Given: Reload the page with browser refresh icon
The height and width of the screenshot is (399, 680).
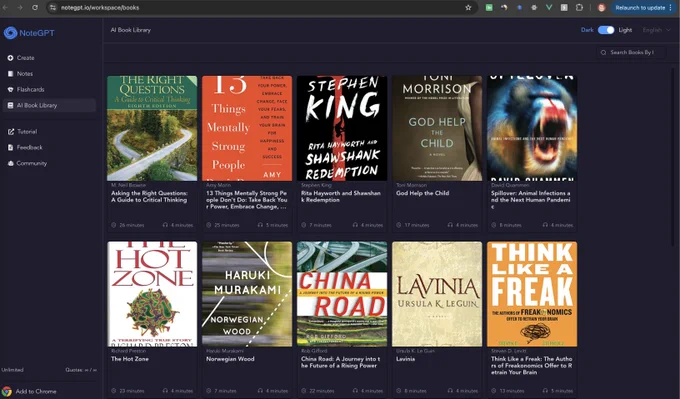Looking at the screenshot, I should click(35, 7).
